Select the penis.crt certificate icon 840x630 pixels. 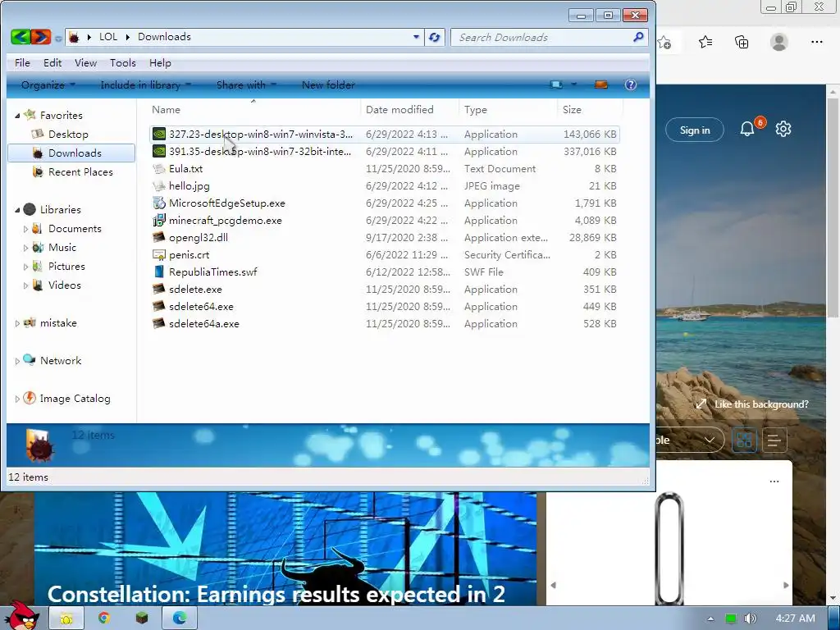(159, 254)
